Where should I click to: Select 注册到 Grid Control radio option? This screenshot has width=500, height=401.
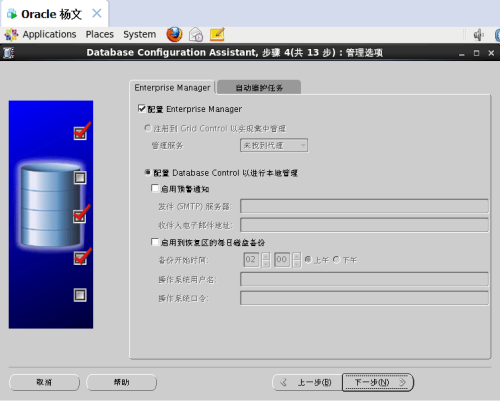coord(148,128)
